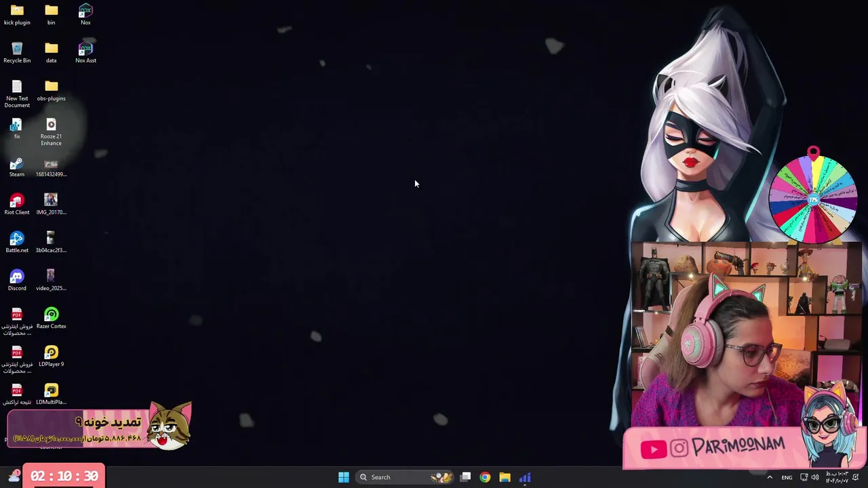This screenshot has width=868, height=488.
Task: Launch the LDMultiPlayer shortcut
Action: pyautogui.click(x=51, y=394)
